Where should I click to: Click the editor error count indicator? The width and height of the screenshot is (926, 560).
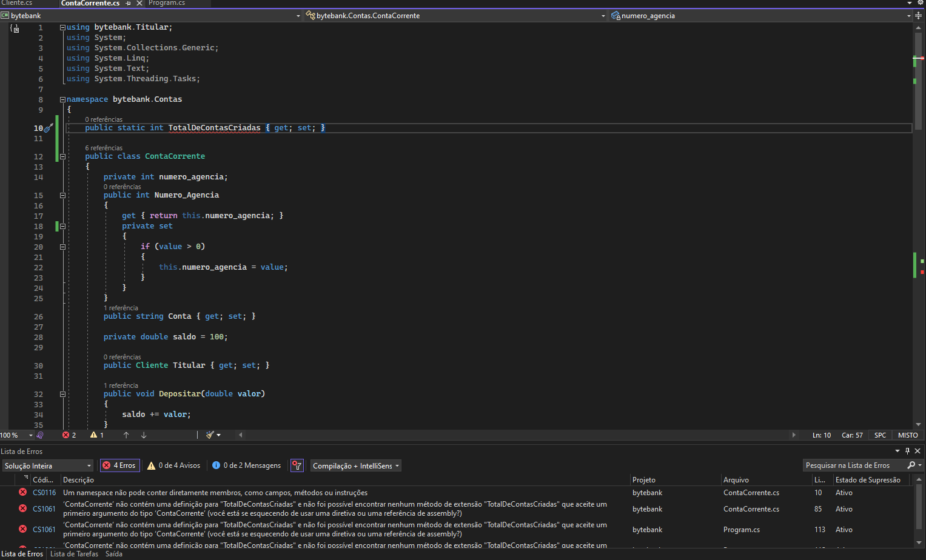pos(69,435)
